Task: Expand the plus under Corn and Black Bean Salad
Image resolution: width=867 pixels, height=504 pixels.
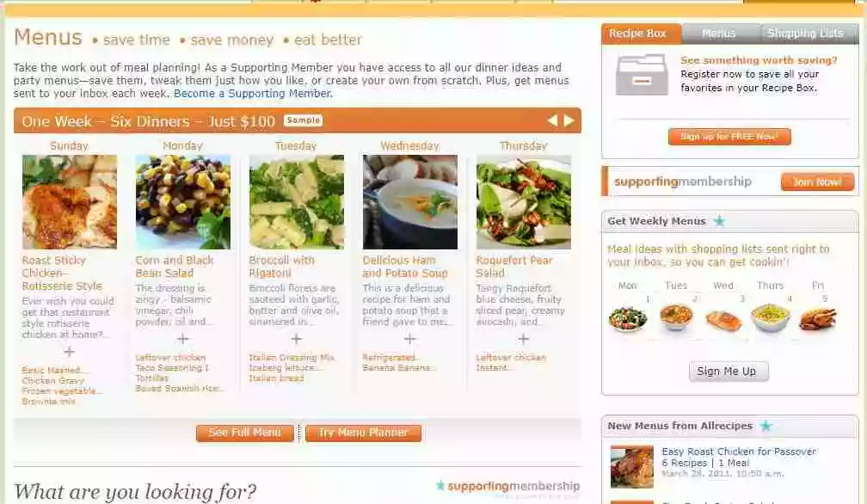Action: click(183, 339)
